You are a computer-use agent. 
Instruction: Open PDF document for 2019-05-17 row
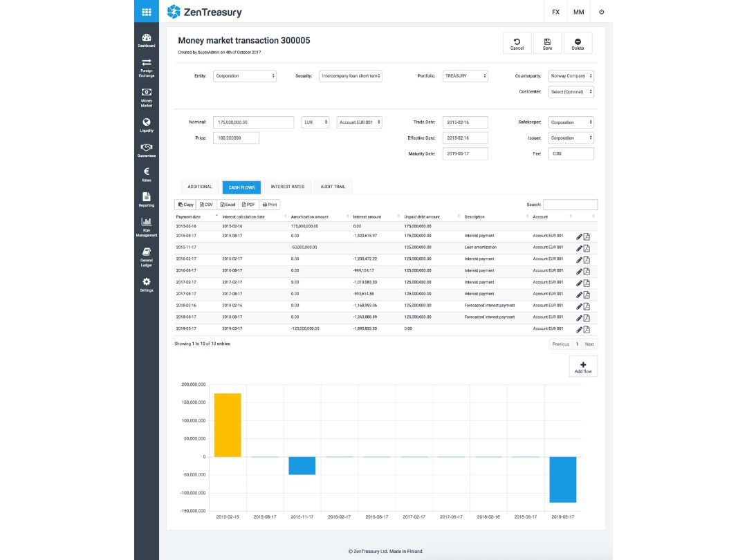point(587,330)
